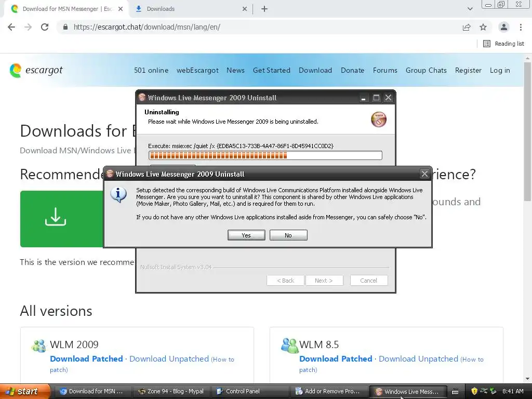Open WLM 8.5 How to patch link
Image resolution: width=532 pixels, height=399 pixels.
pyautogui.click(x=472, y=360)
